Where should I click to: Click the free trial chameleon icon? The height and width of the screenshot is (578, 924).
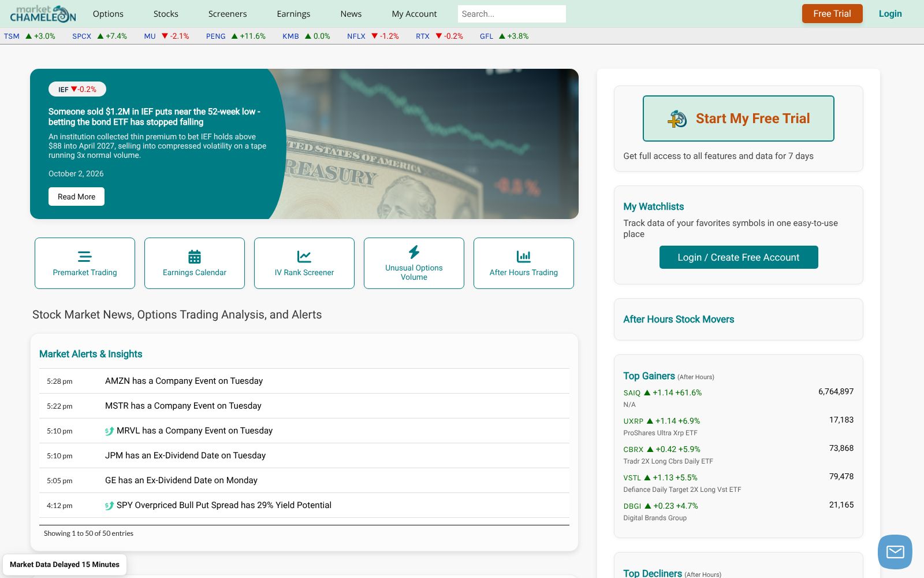pyautogui.click(x=677, y=119)
